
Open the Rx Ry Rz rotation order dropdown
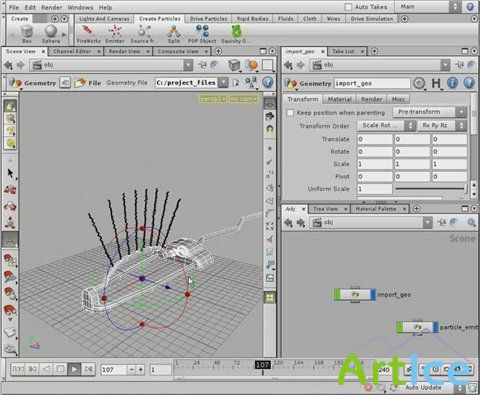click(442, 125)
